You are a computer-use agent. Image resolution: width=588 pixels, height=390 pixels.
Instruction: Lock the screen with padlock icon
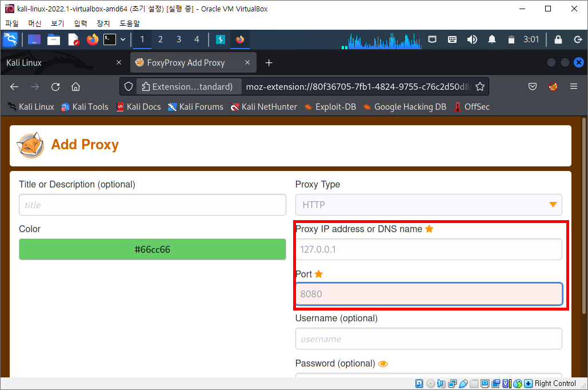click(x=558, y=39)
